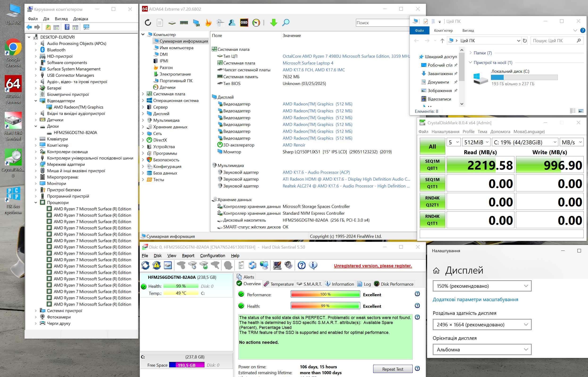Expand the Папки (7) group in explorer
588x377 pixels.
[x=470, y=53]
